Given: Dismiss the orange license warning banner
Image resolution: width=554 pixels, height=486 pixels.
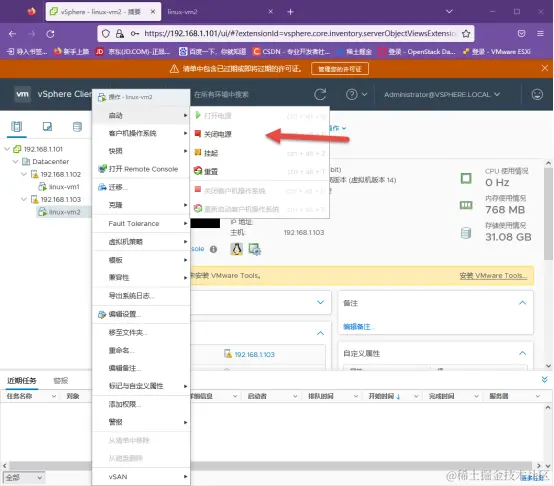Looking at the screenshot, I should point(544,68).
